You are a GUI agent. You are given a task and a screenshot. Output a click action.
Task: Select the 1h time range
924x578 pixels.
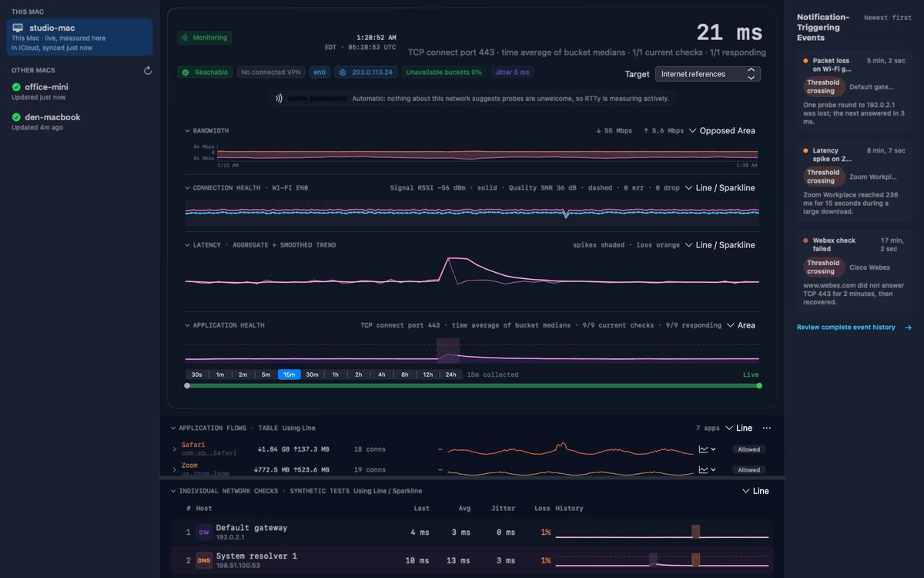[x=335, y=375]
